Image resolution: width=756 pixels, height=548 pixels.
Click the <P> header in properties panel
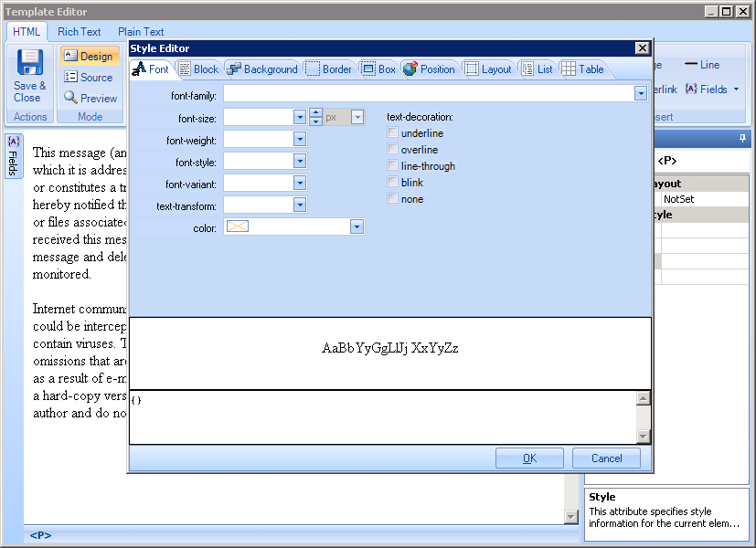[x=667, y=161]
